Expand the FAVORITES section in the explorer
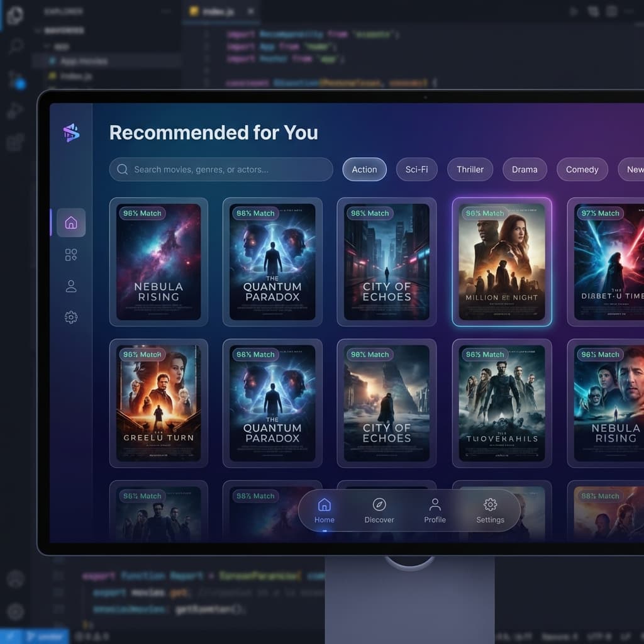Image resolution: width=644 pixels, height=644 pixels. pos(63,30)
